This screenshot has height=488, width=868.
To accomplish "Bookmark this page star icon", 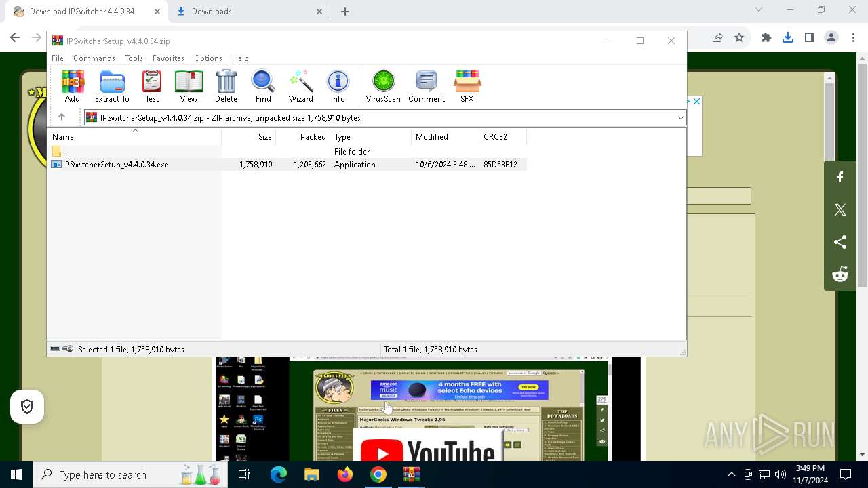I will (739, 38).
